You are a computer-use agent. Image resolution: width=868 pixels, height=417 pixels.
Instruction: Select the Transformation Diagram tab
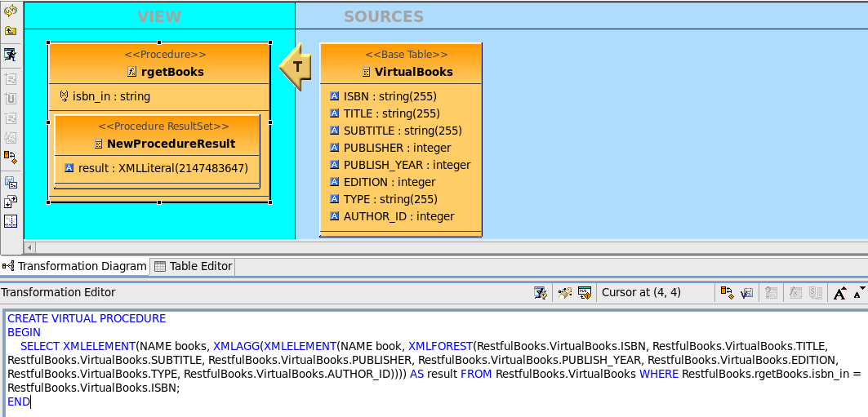point(75,266)
